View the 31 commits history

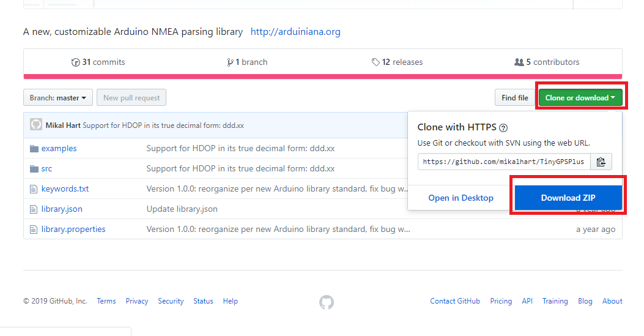click(98, 62)
